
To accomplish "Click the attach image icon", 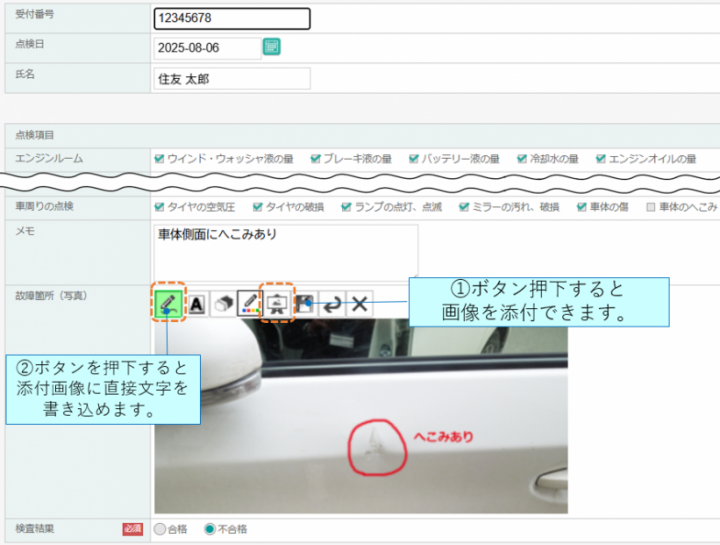I will pos(276,304).
